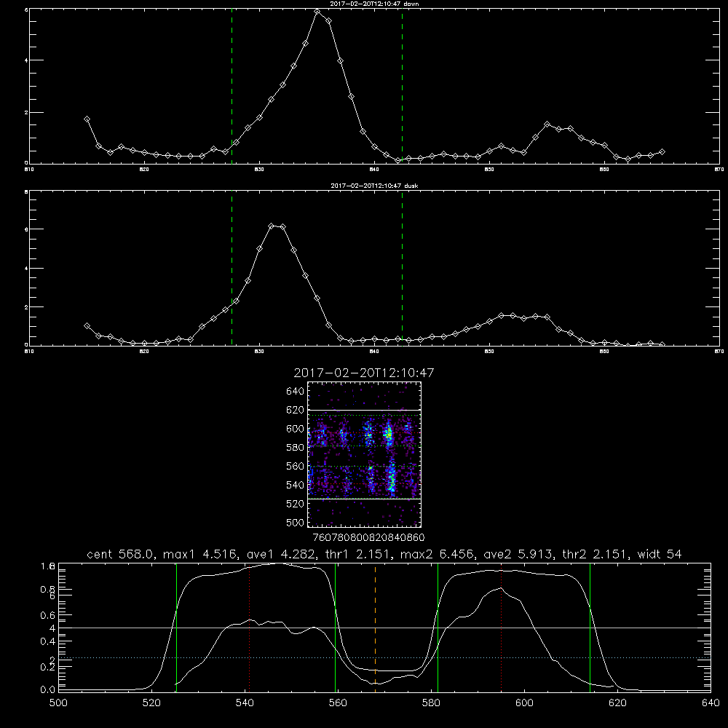Click the last diamond data point in dawn plot

[662, 152]
